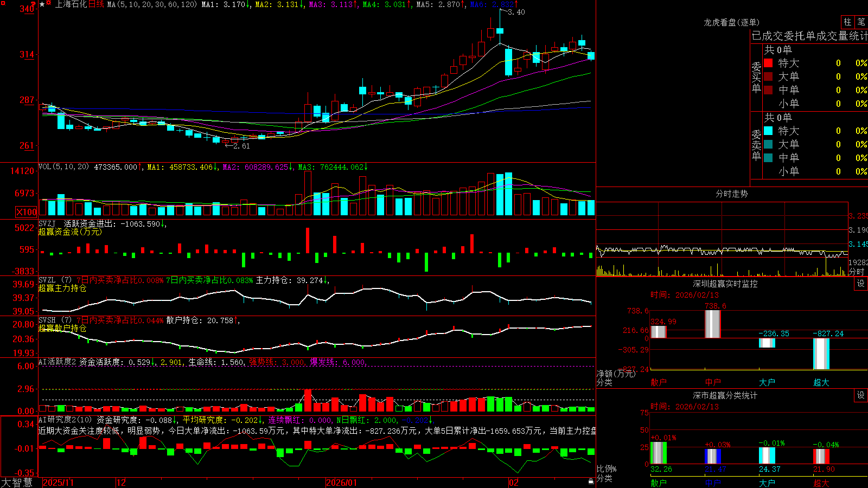Select the MA(5,10,20,30,60,120) indicator label
The width and height of the screenshot is (868, 488).
[x=152, y=4]
